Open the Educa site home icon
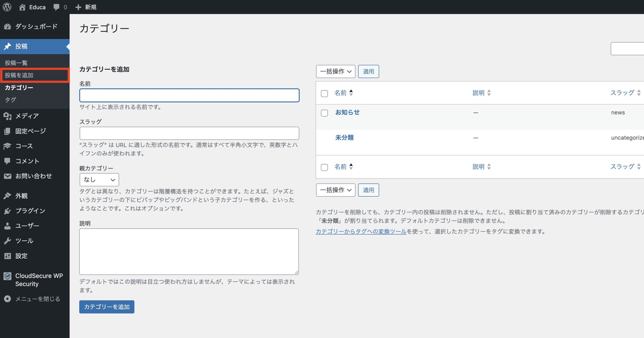This screenshot has height=338, width=644. point(22,7)
